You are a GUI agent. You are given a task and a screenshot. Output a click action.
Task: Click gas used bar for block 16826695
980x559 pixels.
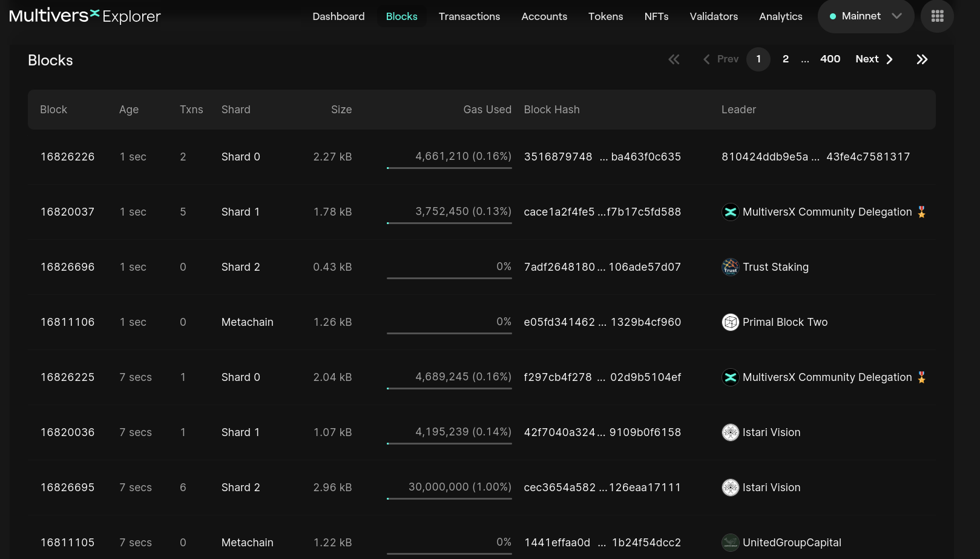click(x=449, y=498)
